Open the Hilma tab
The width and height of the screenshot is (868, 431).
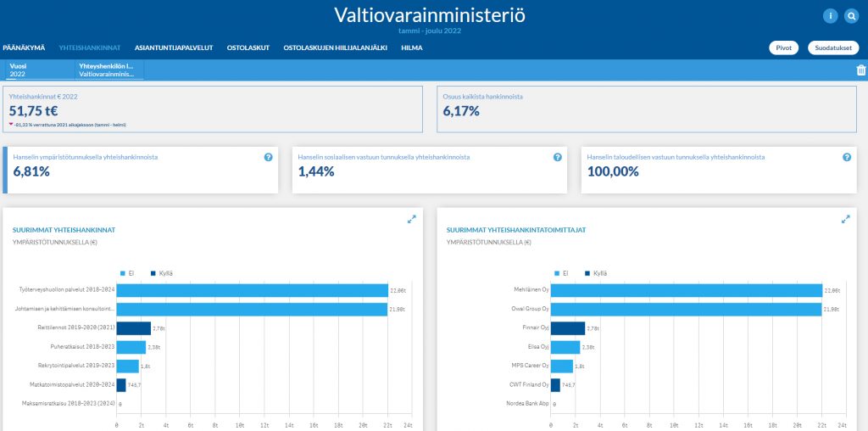click(412, 48)
